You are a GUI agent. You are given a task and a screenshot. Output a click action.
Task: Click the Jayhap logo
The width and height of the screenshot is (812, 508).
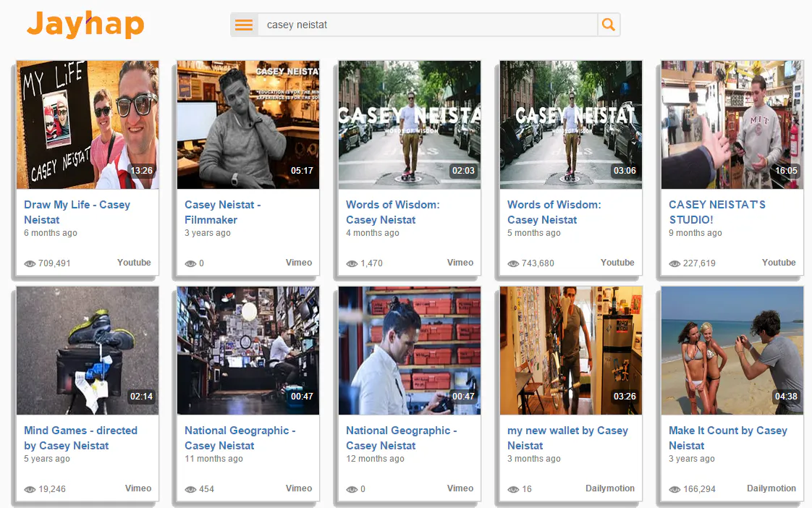coord(85,25)
